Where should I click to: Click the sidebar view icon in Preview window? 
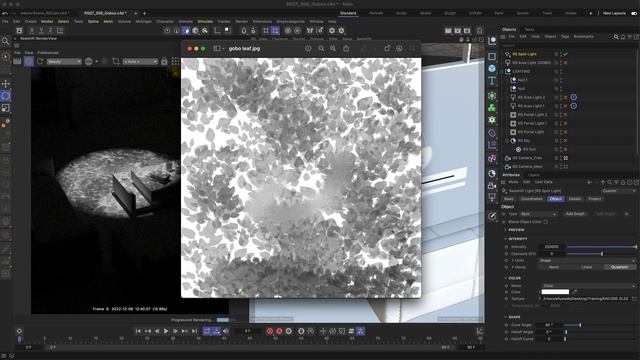pos(217,49)
